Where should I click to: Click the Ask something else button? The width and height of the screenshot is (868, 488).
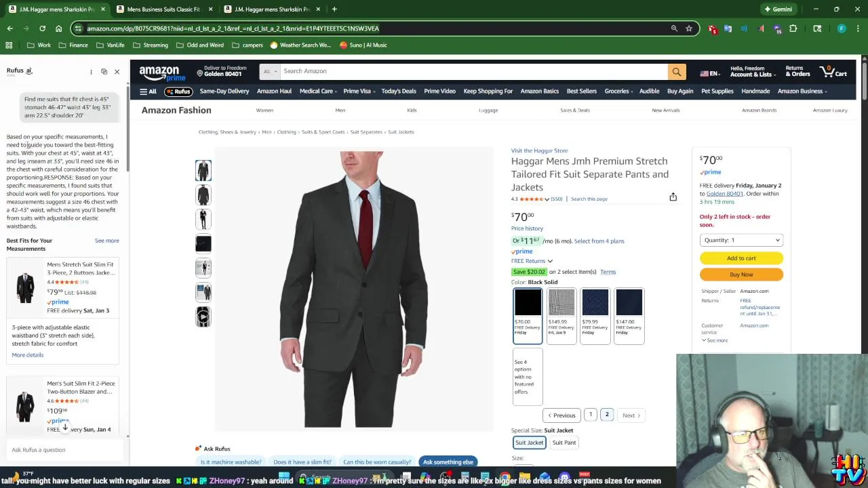[x=448, y=462]
